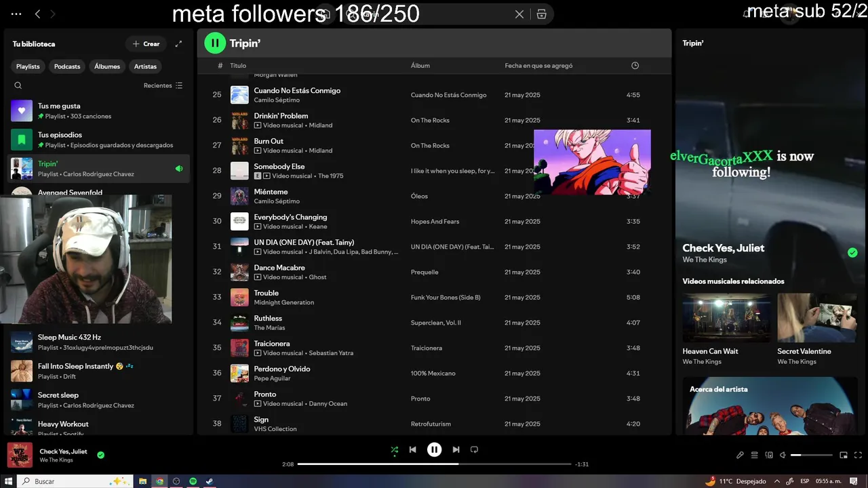Screen dimensions: 868x488
Task: Pause Tripin' with green header button
Action: coord(215,43)
